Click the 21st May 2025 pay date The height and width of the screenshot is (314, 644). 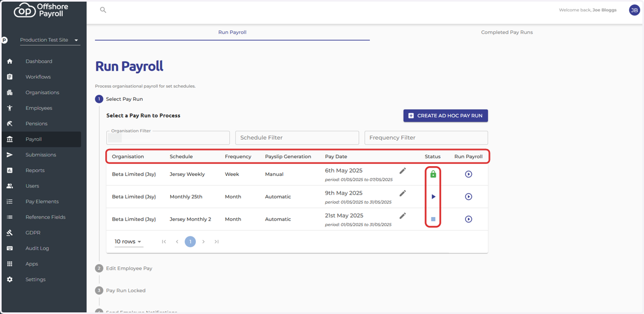[344, 215]
